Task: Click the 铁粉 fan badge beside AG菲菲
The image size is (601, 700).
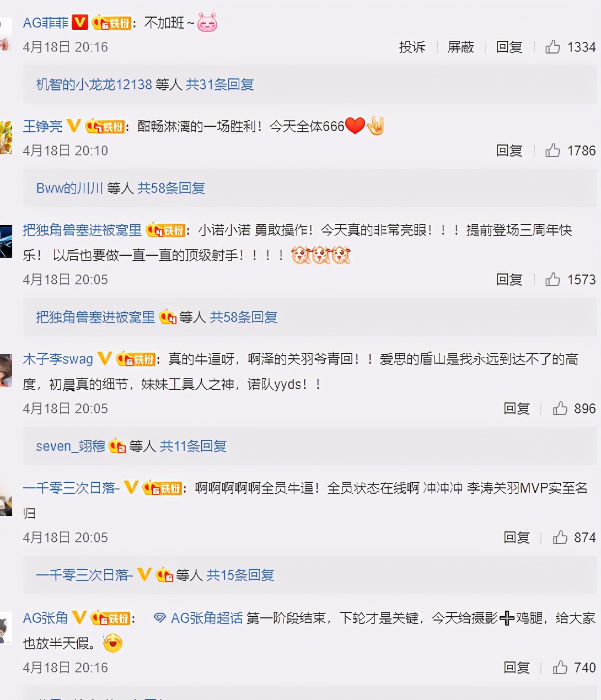Action: [x=112, y=23]
